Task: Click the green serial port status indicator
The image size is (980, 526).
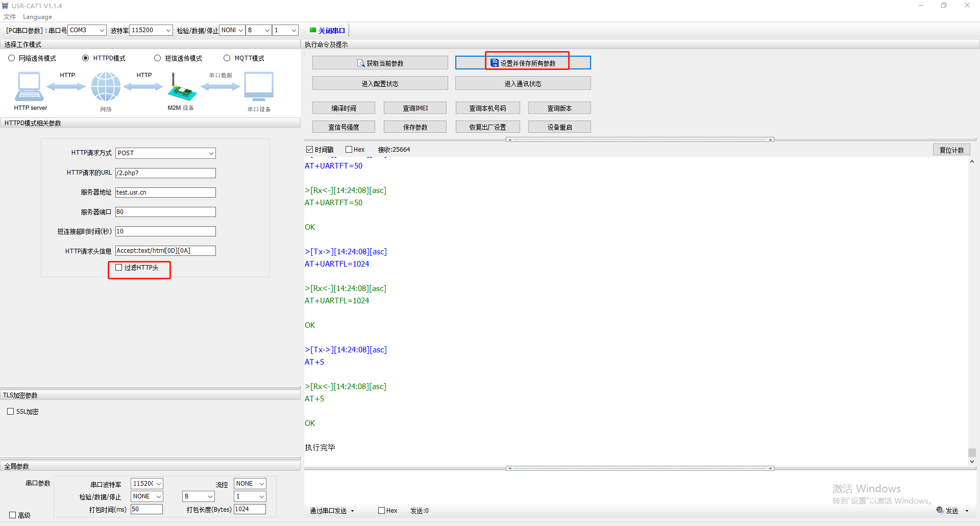Action: pyautogui.click(x=313, y=30)
